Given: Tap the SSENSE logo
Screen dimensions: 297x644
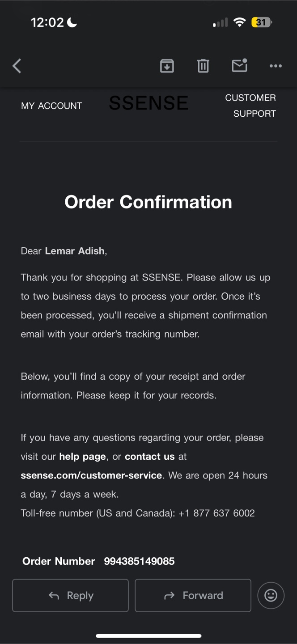Looking at the screenshot, I should (148, 103).
